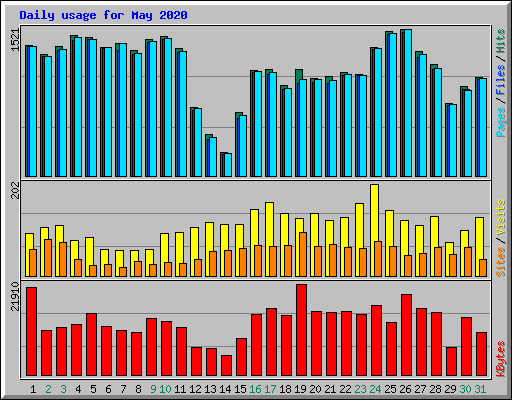512x400 pixels.
Task: Select the cyan hits bar for day 29
Action: point(453,140)
